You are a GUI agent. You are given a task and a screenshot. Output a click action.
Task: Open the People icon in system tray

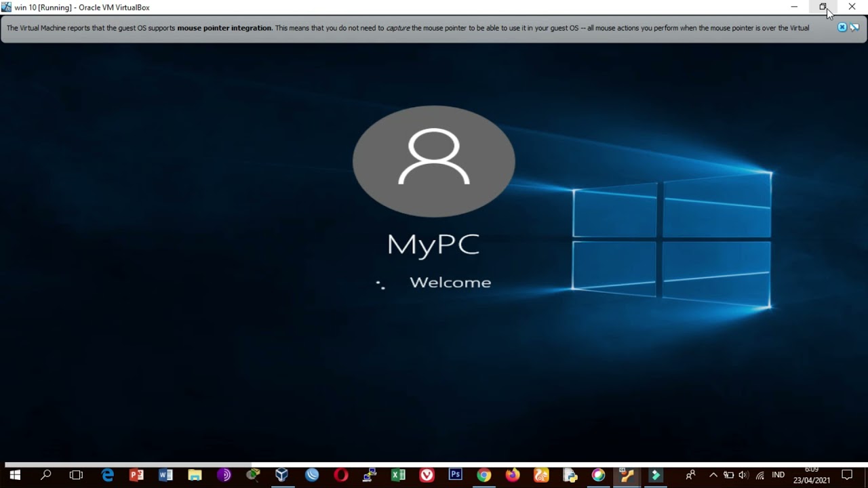point(690,475)
